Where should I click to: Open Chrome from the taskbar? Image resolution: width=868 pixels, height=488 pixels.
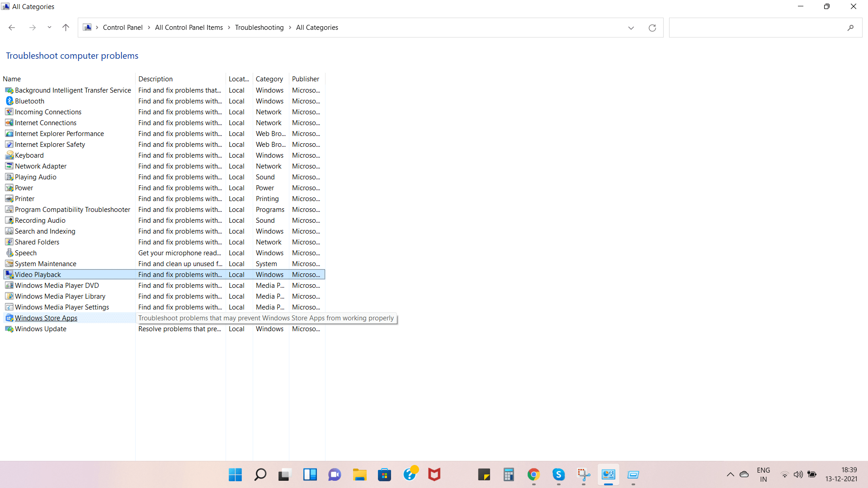pos(533,474)
